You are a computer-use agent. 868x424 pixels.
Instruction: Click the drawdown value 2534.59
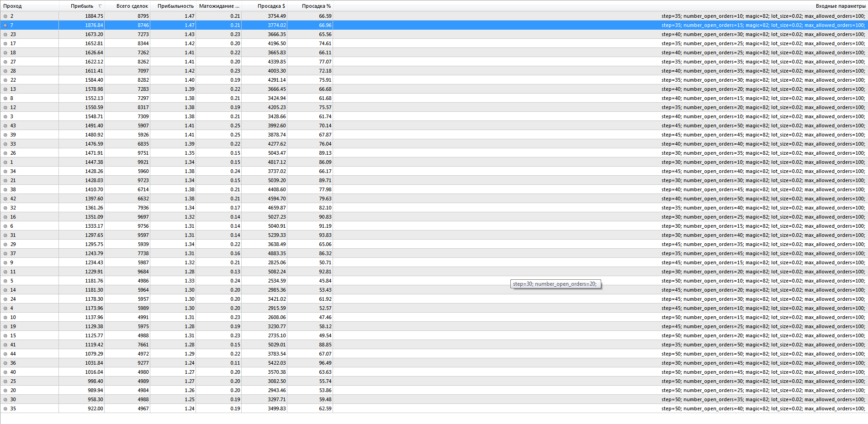pos(277,281)
